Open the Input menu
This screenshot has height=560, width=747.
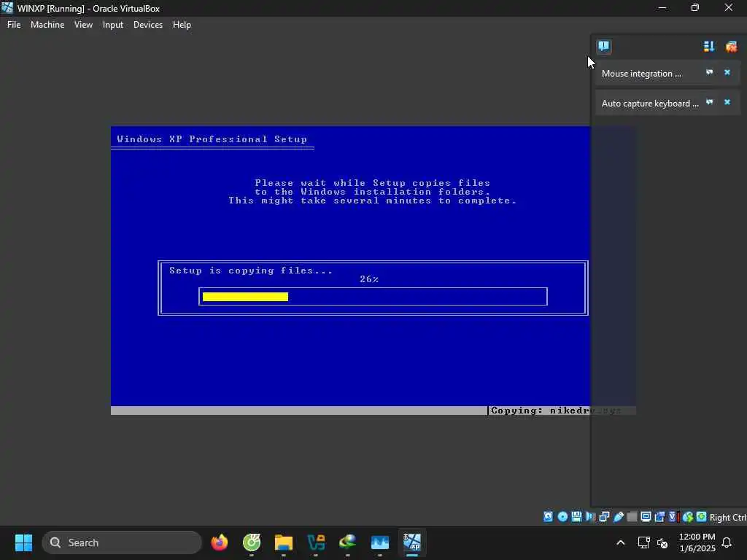(x=113, y=25)
